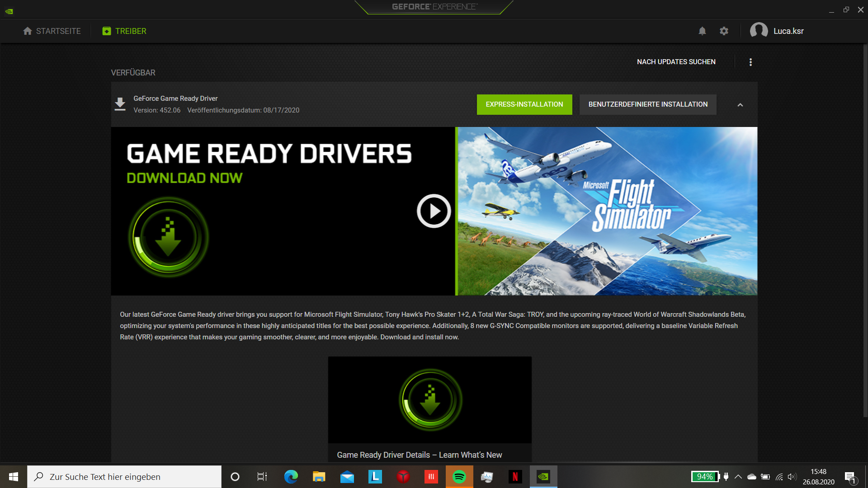Image resolution: width=868 pixels, height=488 pixels.
Task: Collapse the Game Ready Driver details chevron
Action: (x=740, y=105)
